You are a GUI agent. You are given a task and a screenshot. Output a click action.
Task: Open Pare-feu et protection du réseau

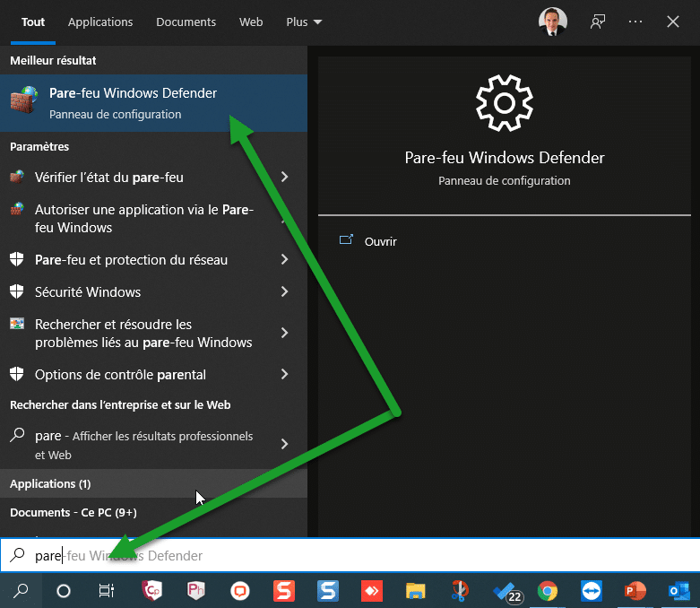131,259
